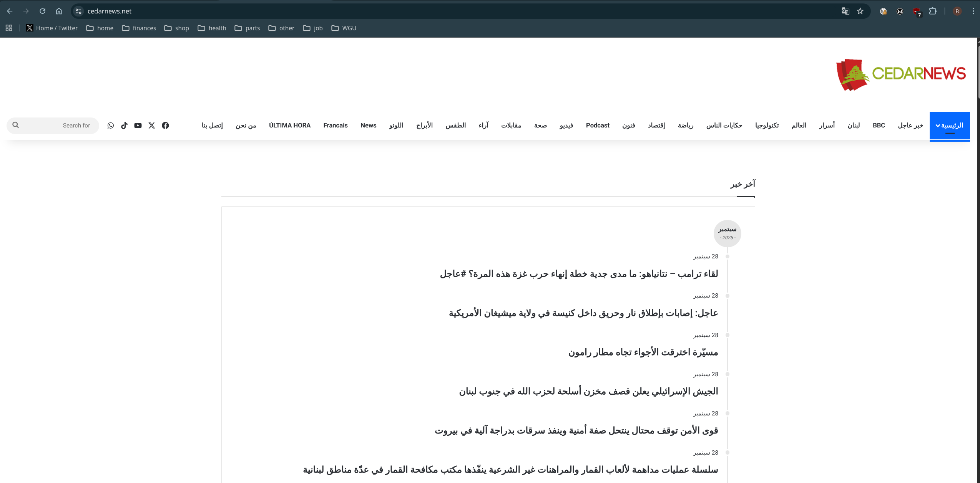
Task: Open the فيديو menu item
Action: tap(566, 126)
